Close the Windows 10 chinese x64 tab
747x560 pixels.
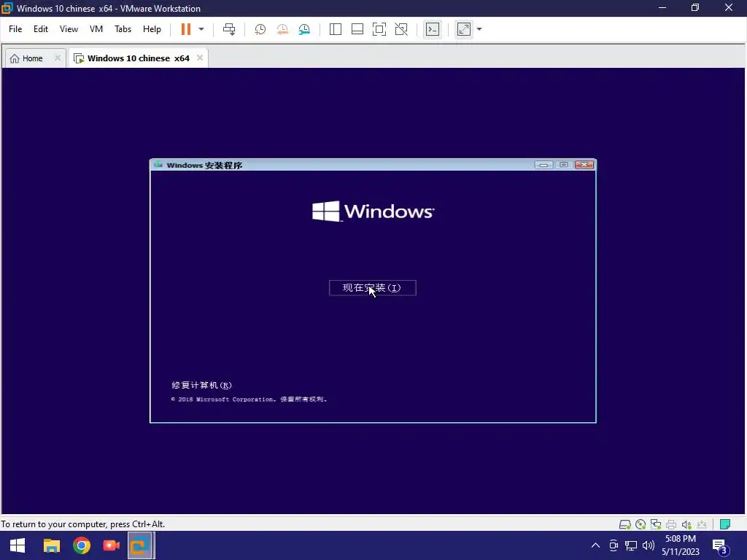(x=200, y=58)
